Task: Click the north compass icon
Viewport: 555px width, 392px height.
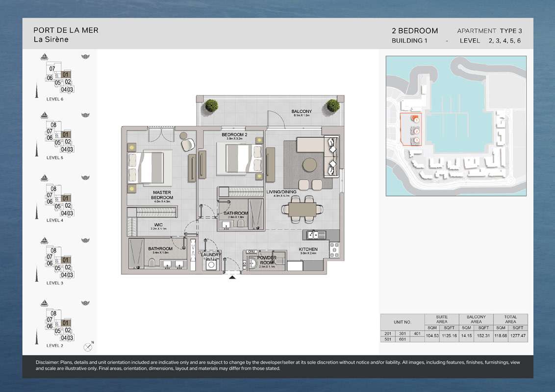Action: (x=88, y=346)
